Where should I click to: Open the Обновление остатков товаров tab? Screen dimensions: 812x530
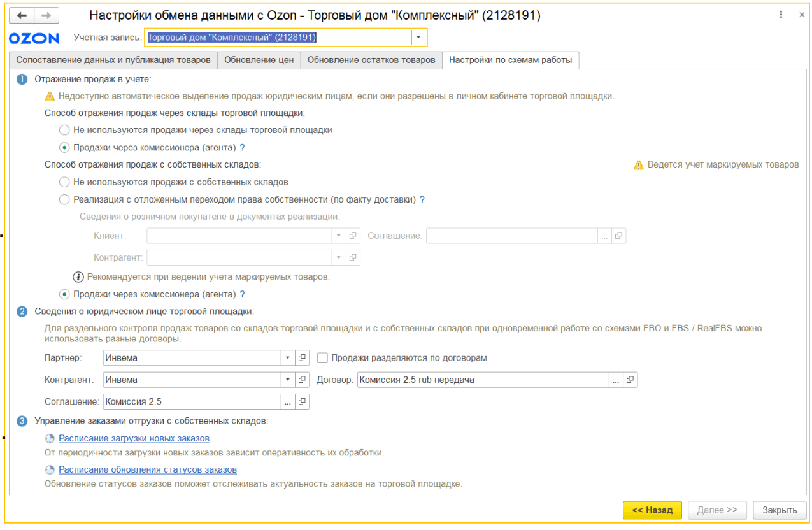(x=371, y=60)
